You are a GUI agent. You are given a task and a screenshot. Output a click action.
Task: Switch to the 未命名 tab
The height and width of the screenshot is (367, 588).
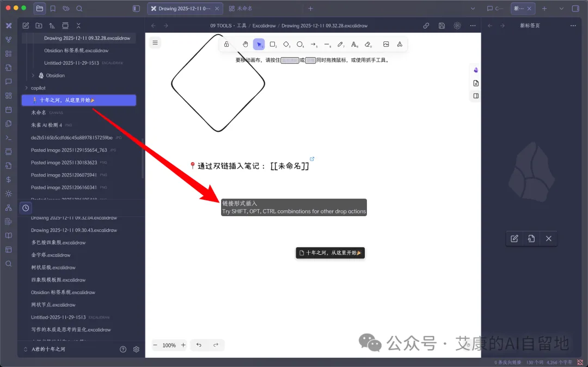click(241, 8)
